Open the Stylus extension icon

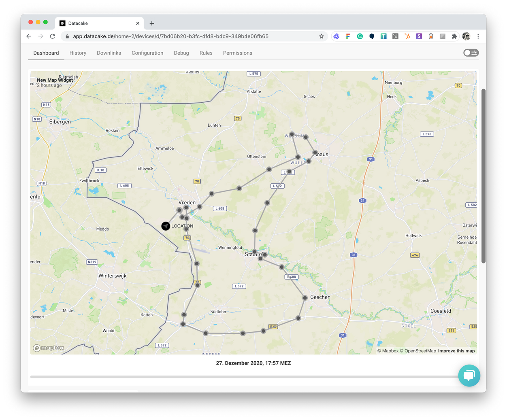(419, 36)
